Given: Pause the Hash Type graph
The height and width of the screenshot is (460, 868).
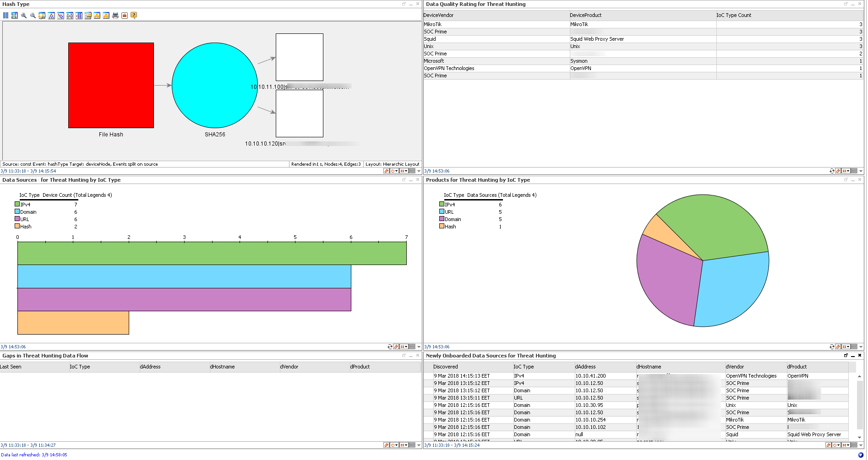Looking at the screenshot, I should [5, 16].
